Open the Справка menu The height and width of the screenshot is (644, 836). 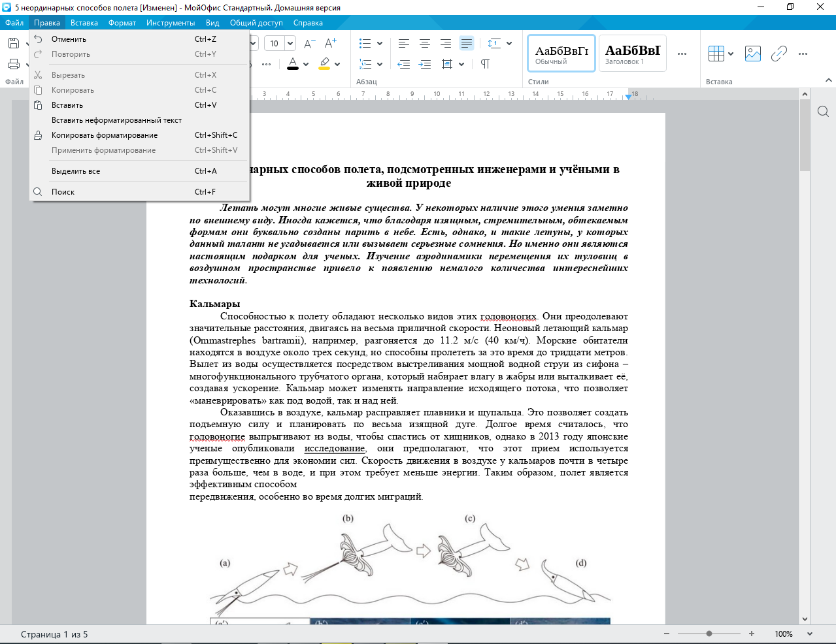[x=308, y=23]
